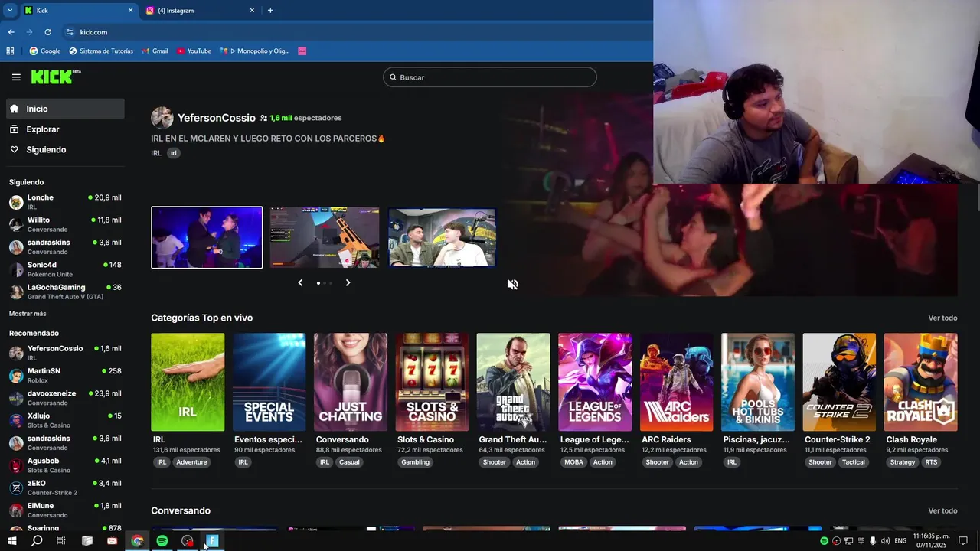The height and width of the screenshot is (551, 980).
Task: Open Sonic4d's channel
Action: [x=65, y=269]
